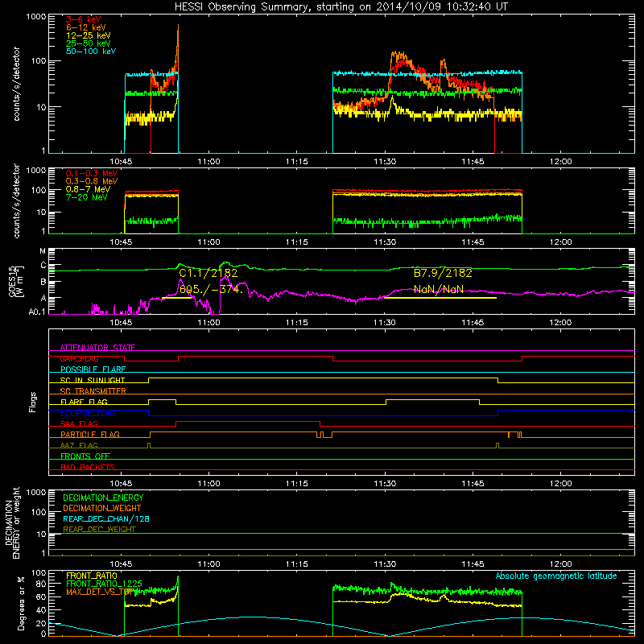
Task: Click the FLARE_FLAG label
Action: 84,402
